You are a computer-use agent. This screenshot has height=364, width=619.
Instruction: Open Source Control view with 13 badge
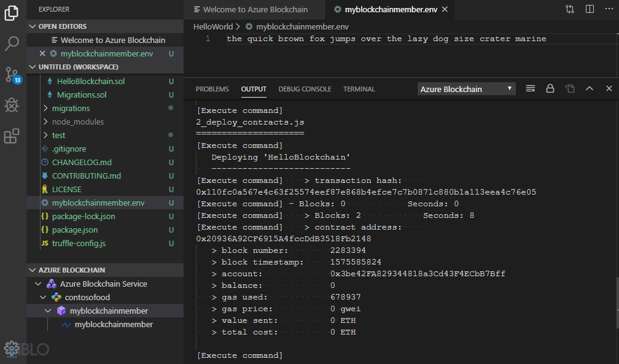pyautogui.click(x=12, y=75)
